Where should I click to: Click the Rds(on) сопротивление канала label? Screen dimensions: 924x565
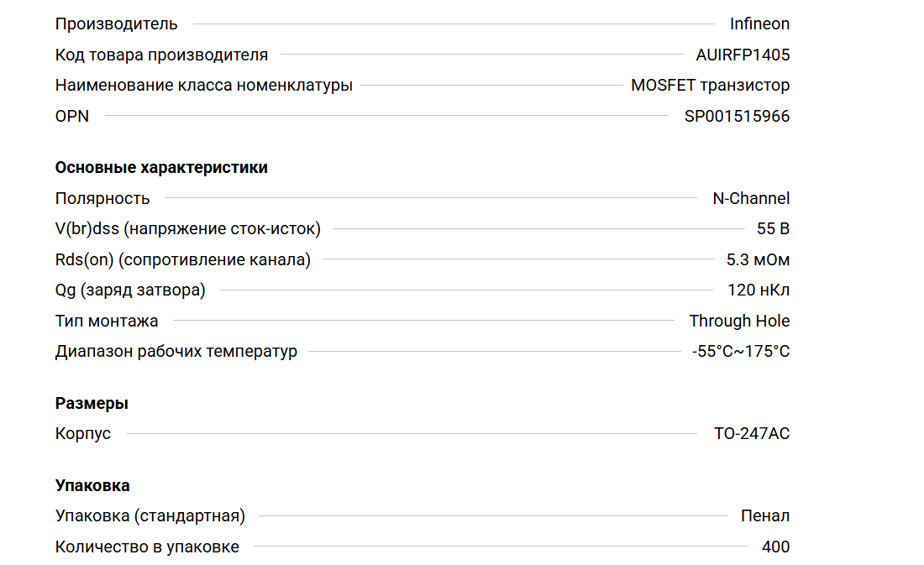182,259
